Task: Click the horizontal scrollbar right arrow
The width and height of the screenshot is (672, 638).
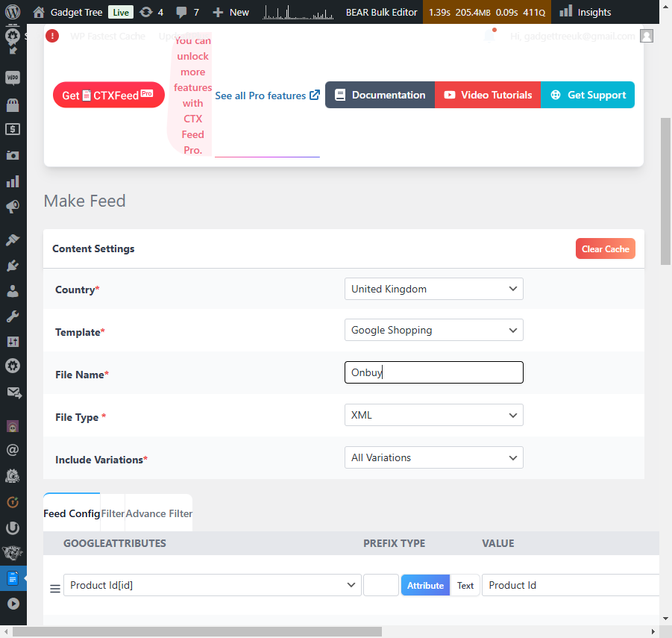Action: [x=653, y=631]
